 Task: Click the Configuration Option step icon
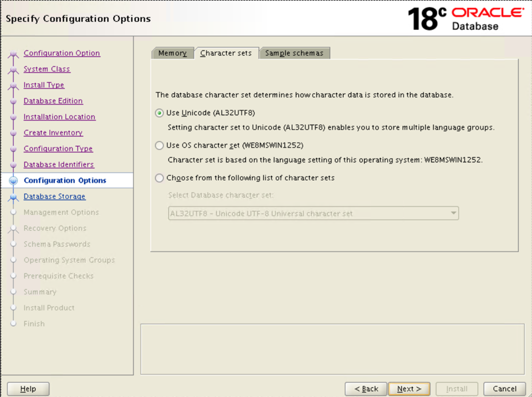click(14, 54)
